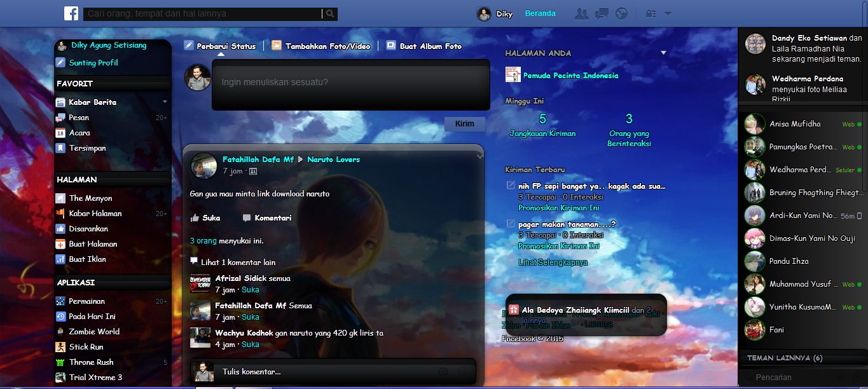Like Wachyu Kodhok's comment
Image resolution: width=868 pixels, height=389 pixels.
(x=251, y=345)
